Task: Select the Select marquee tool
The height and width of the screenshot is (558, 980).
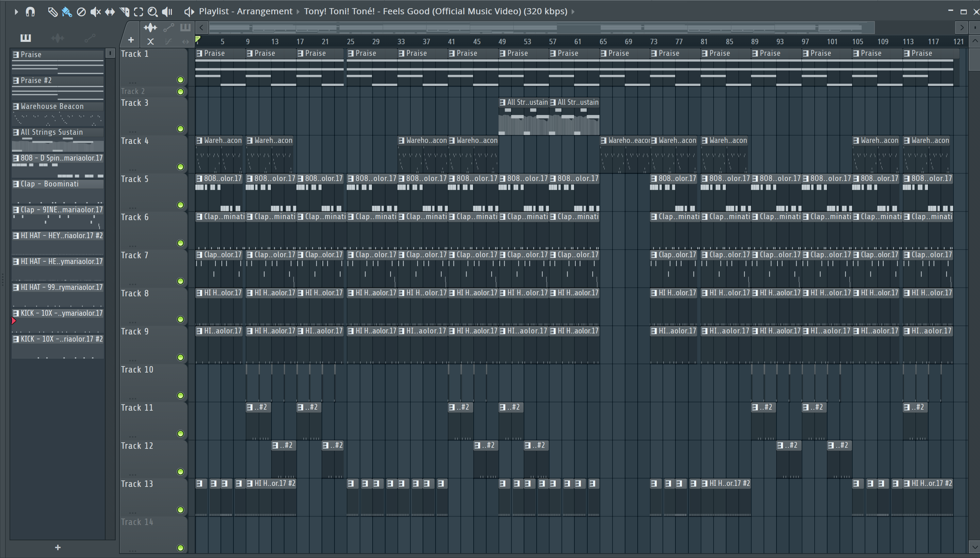Action: pos(138,12)
